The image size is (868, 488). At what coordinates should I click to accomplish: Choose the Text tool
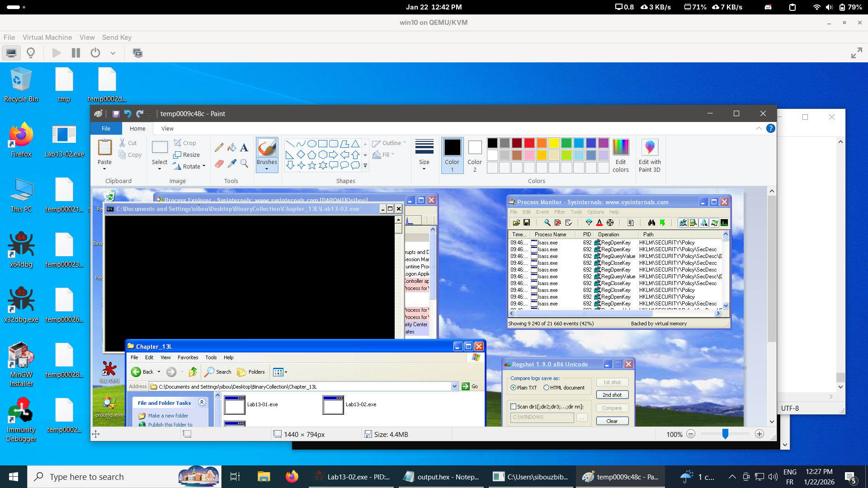[x=244, y=147]
